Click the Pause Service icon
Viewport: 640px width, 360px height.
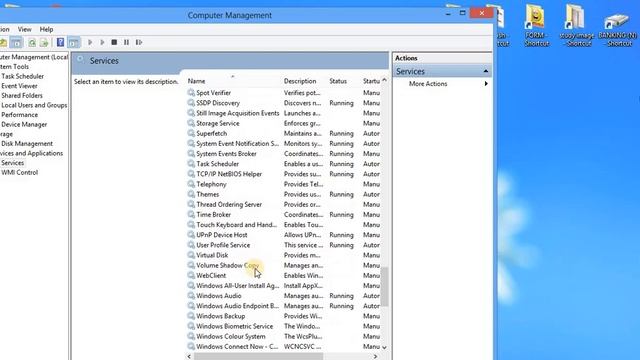[127, 42]
